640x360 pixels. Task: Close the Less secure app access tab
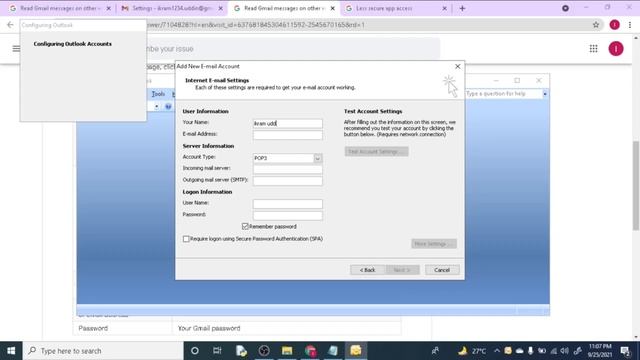(444, 8)
